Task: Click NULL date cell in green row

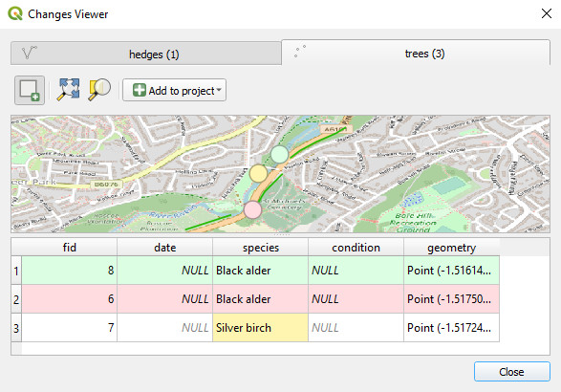Action: (x=165, y=271)
